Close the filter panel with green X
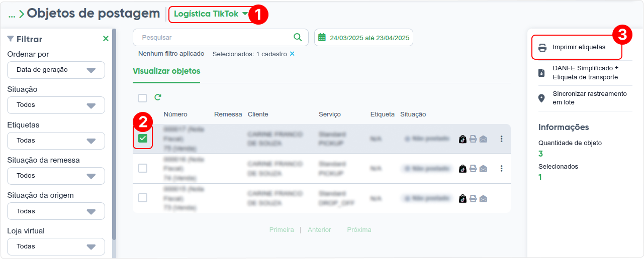 click(106, 39)
